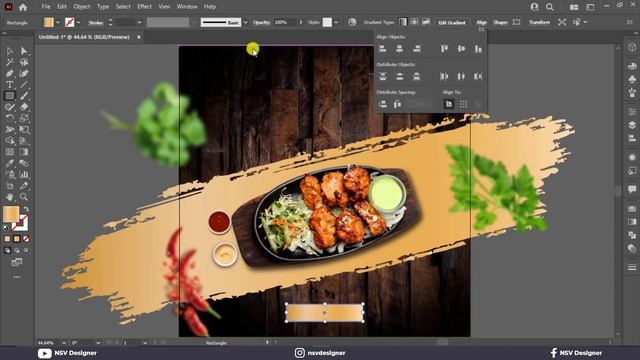Select the Hand tool
This screenshot has height=360, width=640.
tap(10, 197)
